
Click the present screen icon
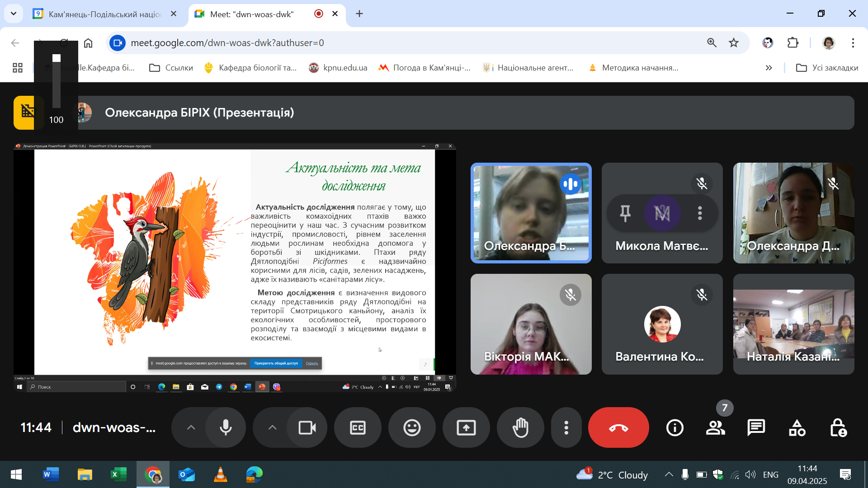(x=466, y=427)
